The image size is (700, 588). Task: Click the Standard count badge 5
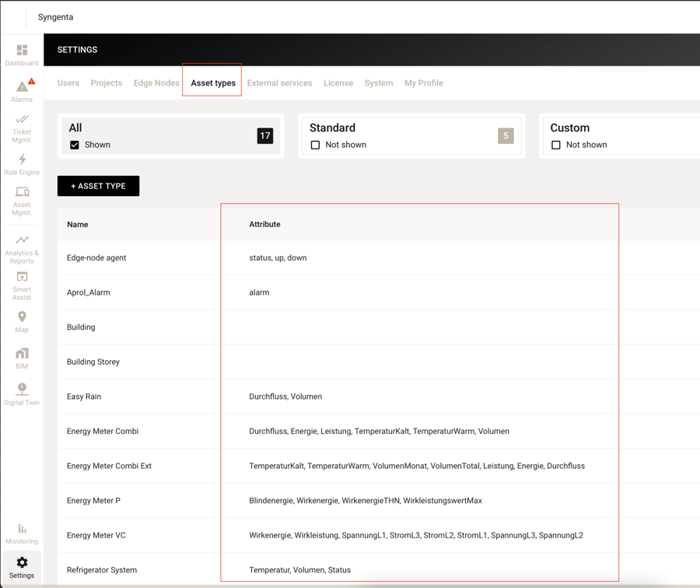[x=506, y=136]
